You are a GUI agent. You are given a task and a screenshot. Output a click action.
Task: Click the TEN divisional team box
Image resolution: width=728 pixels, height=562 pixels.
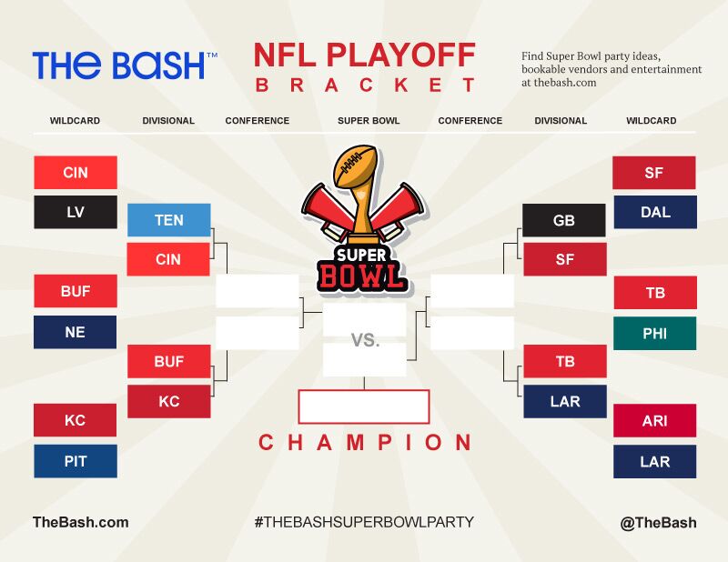coord(169,220)
